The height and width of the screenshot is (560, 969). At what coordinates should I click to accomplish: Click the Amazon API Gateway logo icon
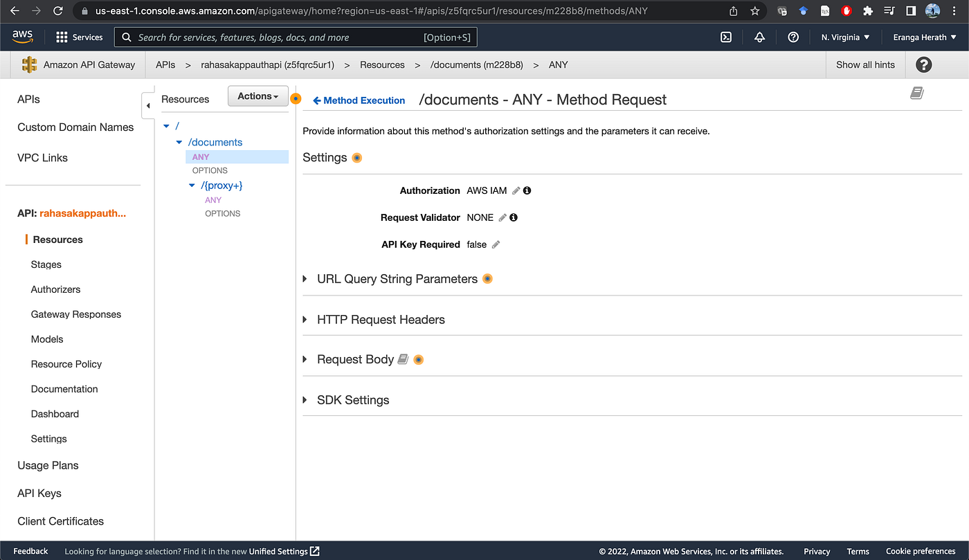tap(29, 64)
